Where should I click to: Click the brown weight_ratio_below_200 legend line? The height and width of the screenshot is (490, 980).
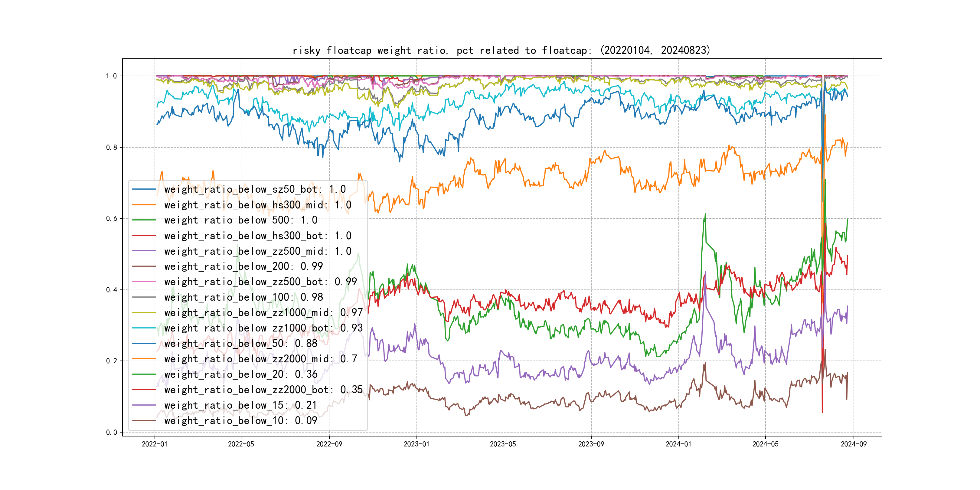[x=144, y=266]
